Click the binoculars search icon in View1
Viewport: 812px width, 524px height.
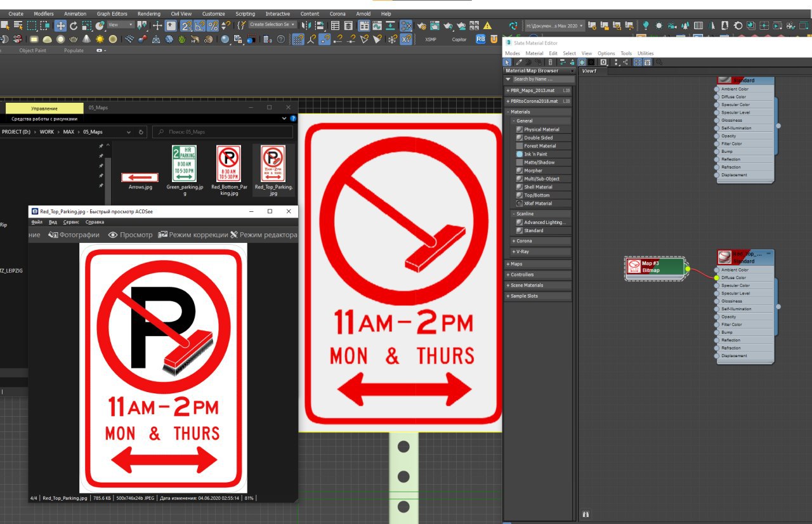pyautogui.click(x=586, y=514)
